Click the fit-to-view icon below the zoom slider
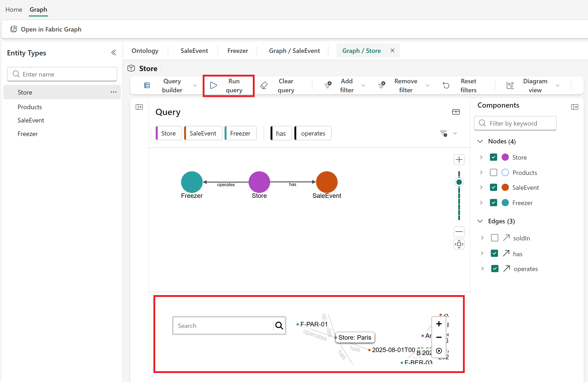This screenshot has width=588, height=382. click(x=459, y=244)
